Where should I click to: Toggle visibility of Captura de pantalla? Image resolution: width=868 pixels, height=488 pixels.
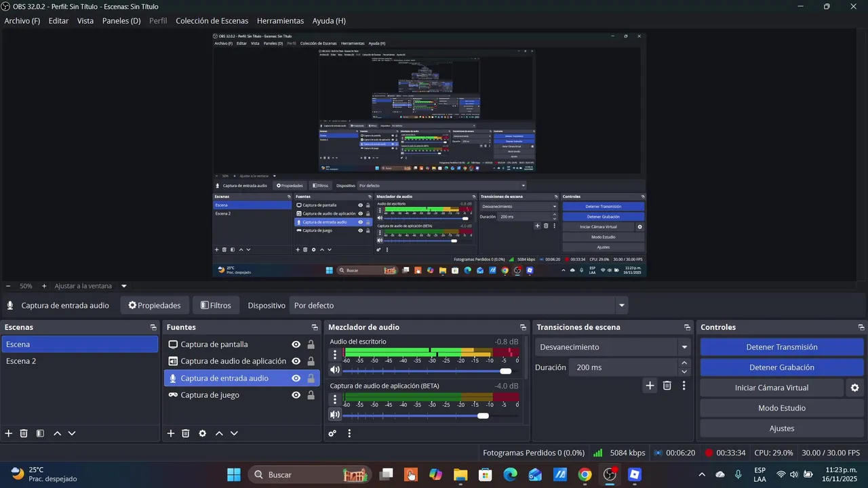[296, 344]
